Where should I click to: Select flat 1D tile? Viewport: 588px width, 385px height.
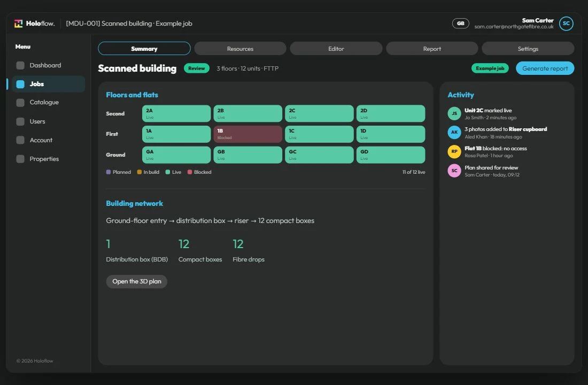point(391,134)
